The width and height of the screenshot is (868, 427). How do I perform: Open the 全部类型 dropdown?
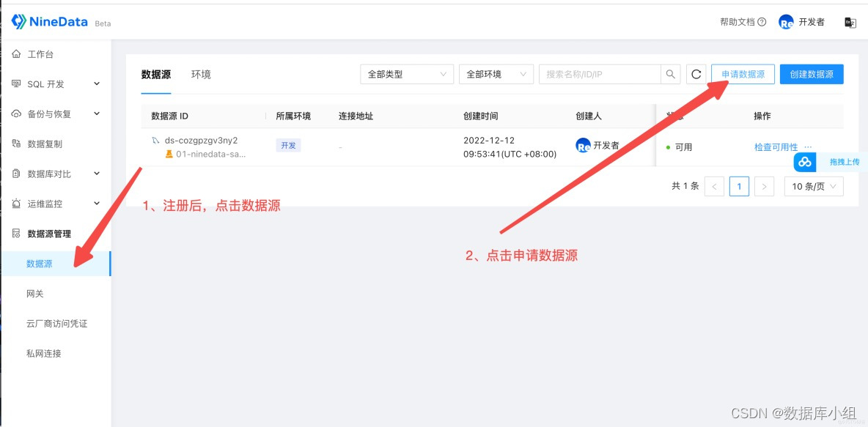(x=407, y=74)
